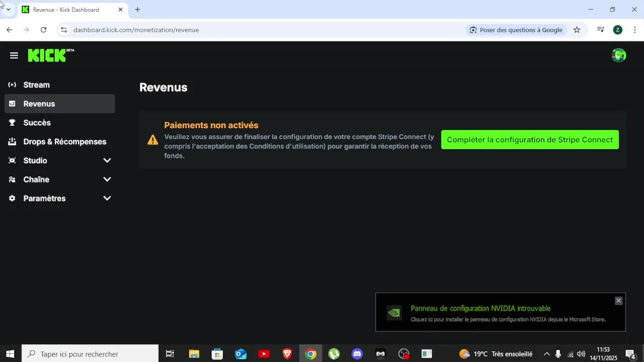Select the Revenue - Kick Dashboard tab
Viewport: 644px width, 362px height.
(x=72, y=10)
